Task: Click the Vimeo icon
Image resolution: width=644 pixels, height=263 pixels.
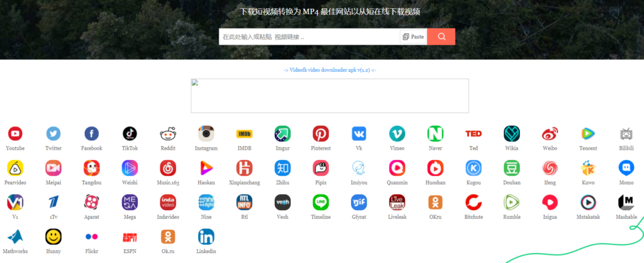Action: tap(397, 133)
